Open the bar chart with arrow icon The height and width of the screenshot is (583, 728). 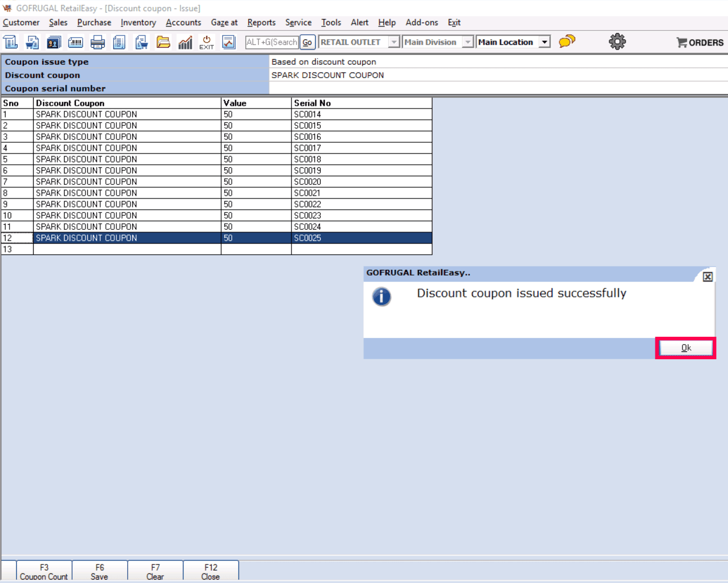point(185,42)
